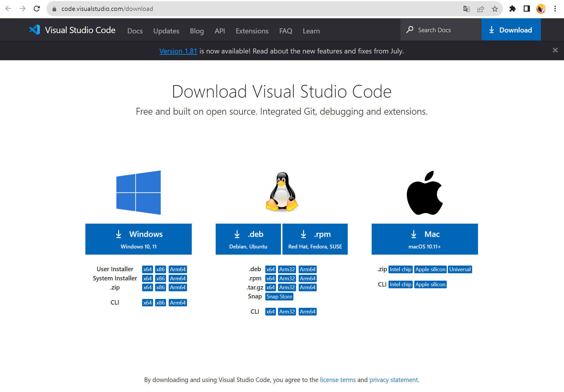Click the Linux penguin image
Screen dimensions: 564x392
coord(282,192)
